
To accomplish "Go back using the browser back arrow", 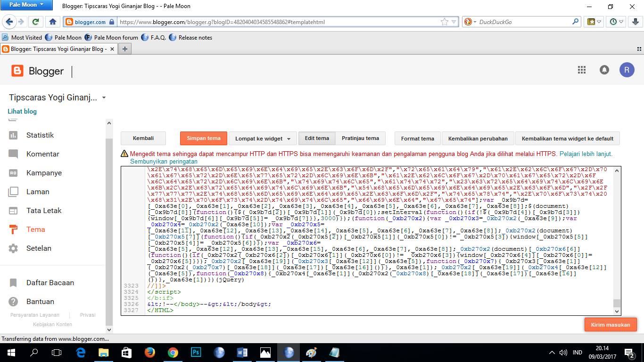I will pyautogui.click(x=9, y=22).
